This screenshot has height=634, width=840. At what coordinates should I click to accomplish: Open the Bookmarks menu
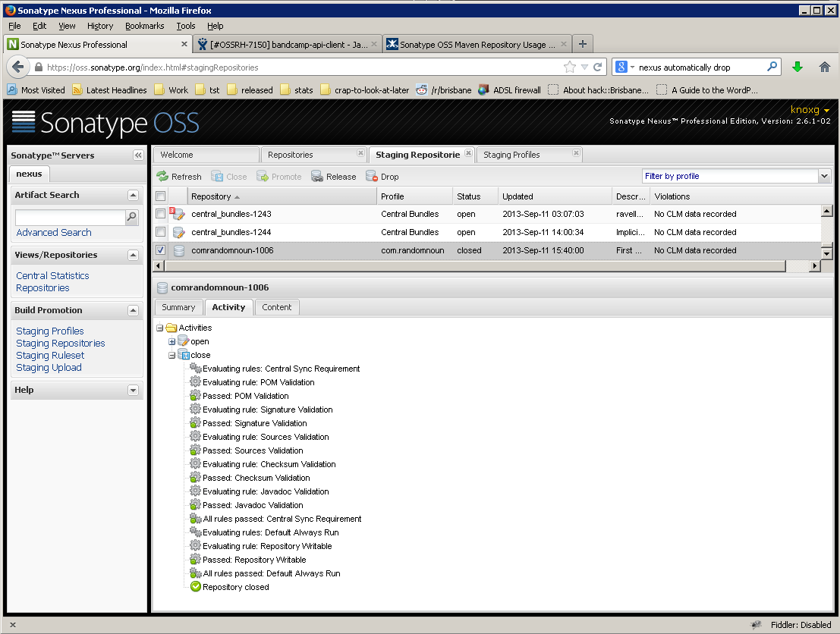pos(145,26)
